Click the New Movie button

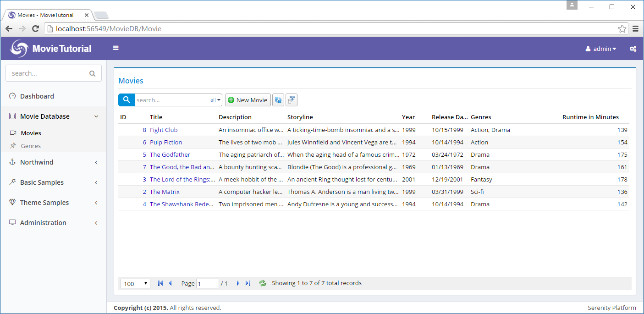coord(248,100)
